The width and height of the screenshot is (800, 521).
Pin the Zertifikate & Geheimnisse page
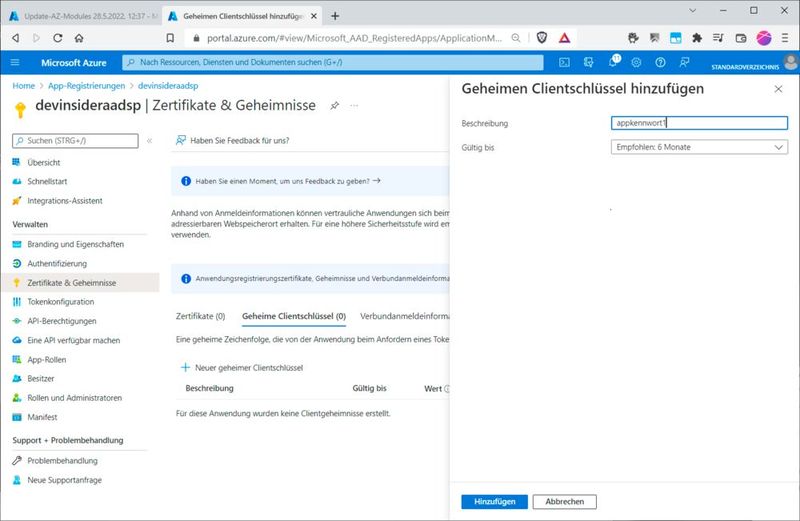(x=334, y=106)
